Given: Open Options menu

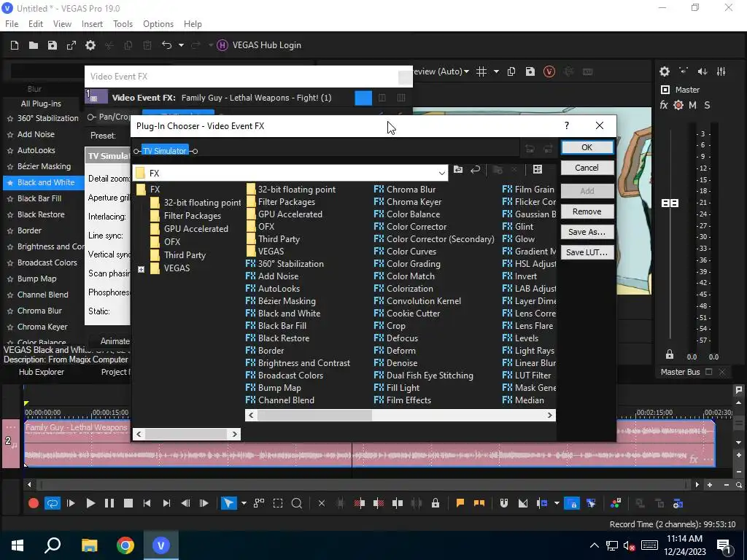Looking at the screenshot, I should click(x=158, y=24).
